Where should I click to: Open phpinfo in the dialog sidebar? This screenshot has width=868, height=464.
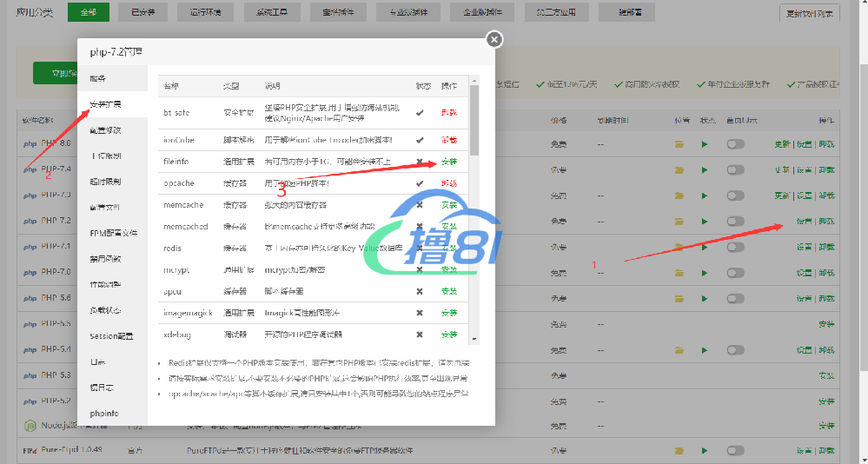[104, 413]
